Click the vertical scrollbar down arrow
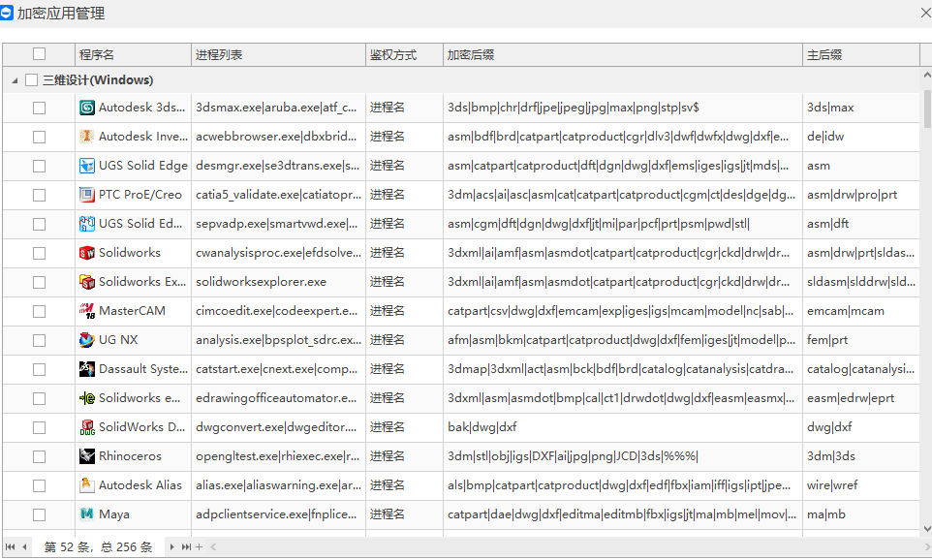The width and height of the screenshot is (932, 560). pyautogui.click(x=926, y=528)
